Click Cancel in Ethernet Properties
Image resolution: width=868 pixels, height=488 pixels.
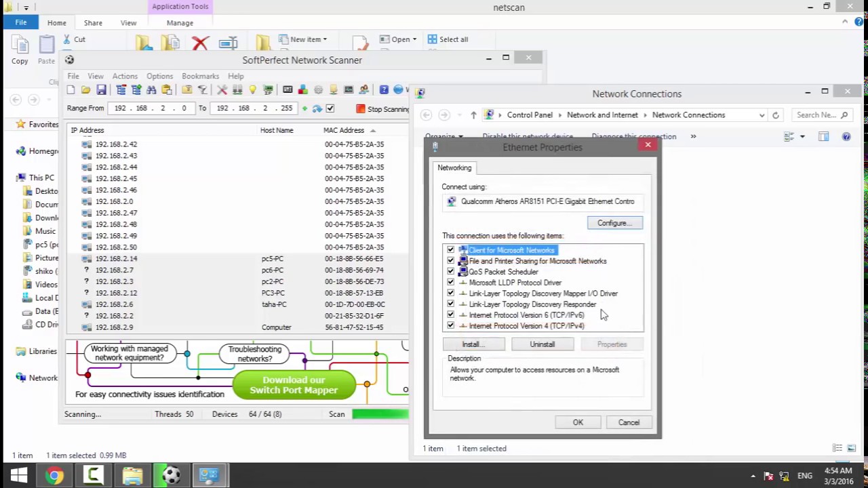[629, 422]
